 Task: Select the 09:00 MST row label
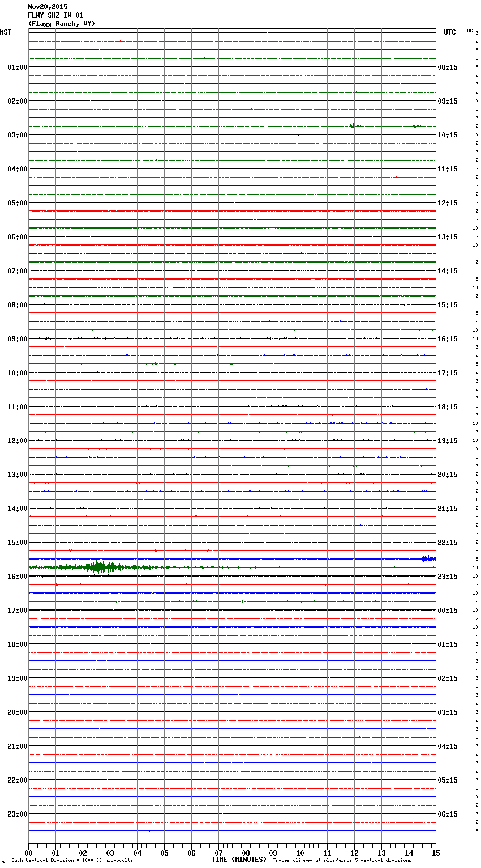[x=17, y=339]
